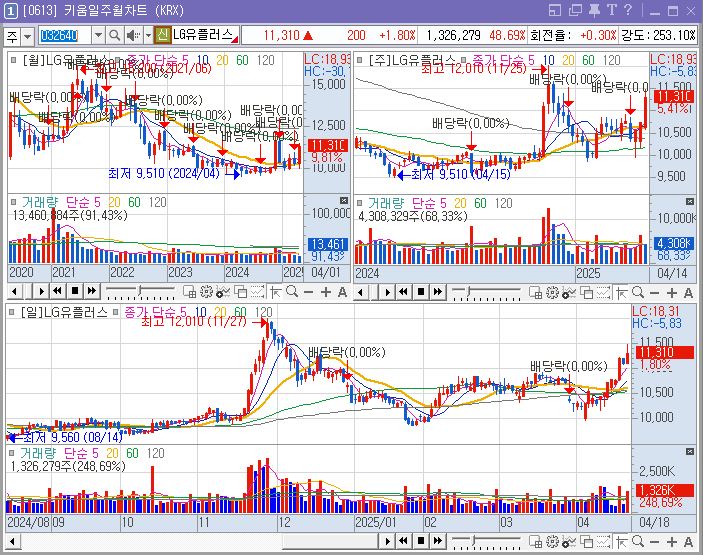Toggle daily chart 거래량 legend box

12,453
